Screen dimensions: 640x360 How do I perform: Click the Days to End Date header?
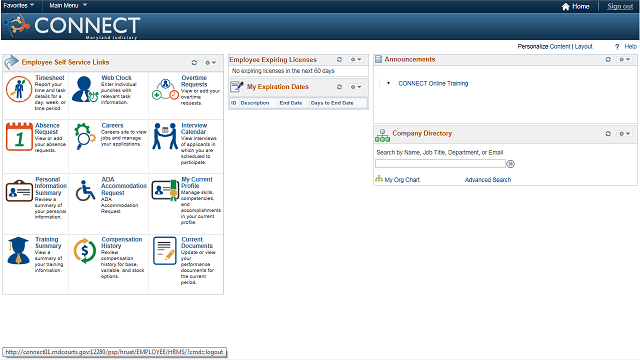pyautogui.click(x=332, y=103)
